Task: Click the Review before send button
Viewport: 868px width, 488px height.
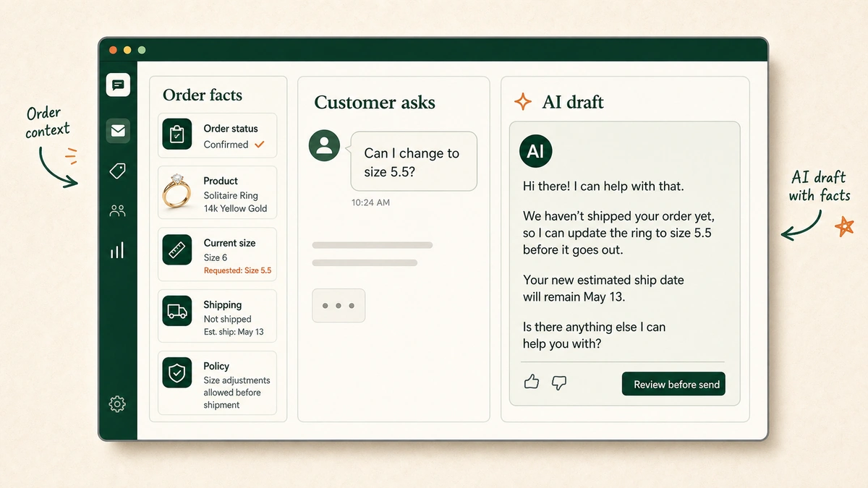Action: click(673, 384)
